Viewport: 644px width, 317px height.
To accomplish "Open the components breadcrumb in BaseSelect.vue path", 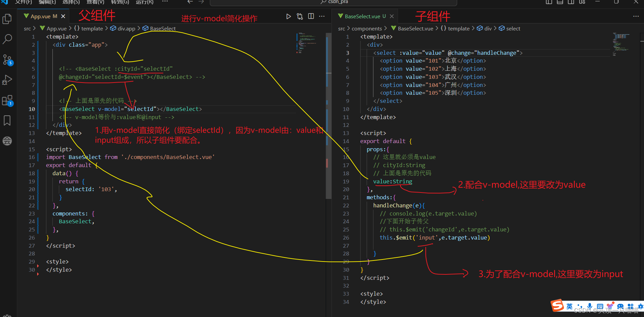I will 368,28.
